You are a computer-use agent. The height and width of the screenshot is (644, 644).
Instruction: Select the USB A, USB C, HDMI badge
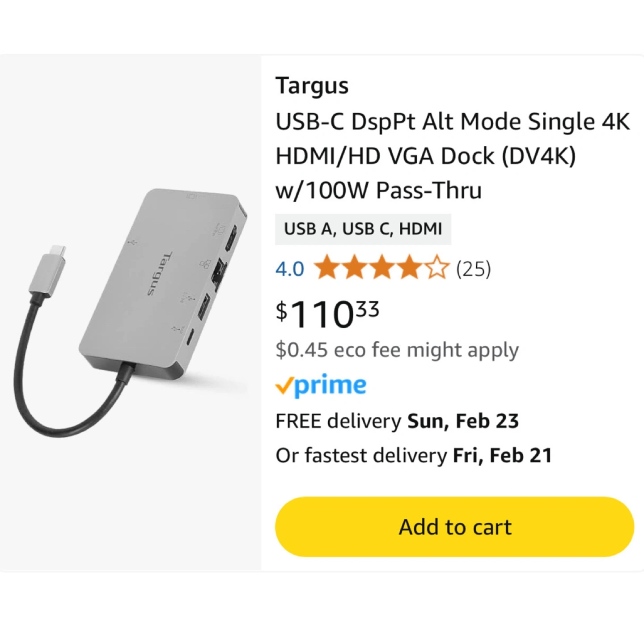tap(363, 229)
